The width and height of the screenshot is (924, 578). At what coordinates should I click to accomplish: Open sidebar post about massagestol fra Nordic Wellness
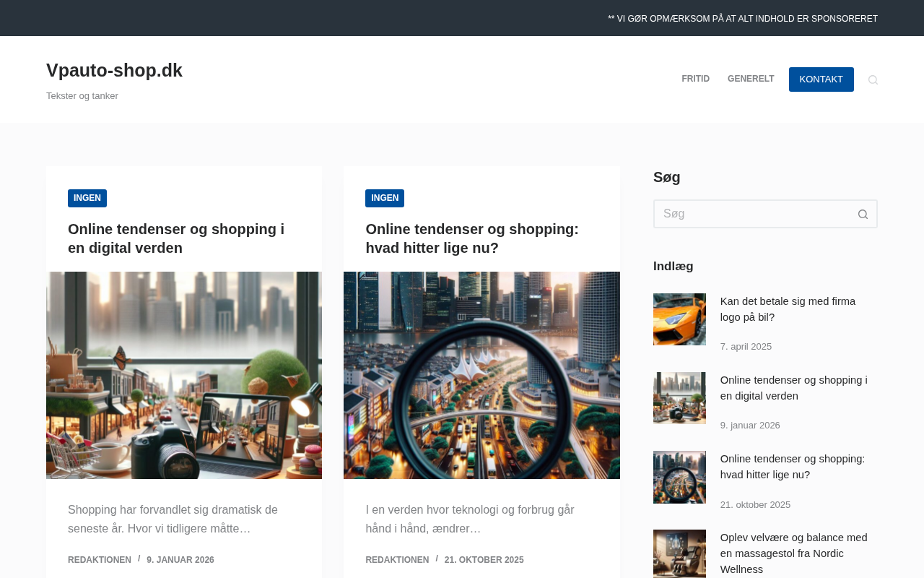(x=794, y=553)
